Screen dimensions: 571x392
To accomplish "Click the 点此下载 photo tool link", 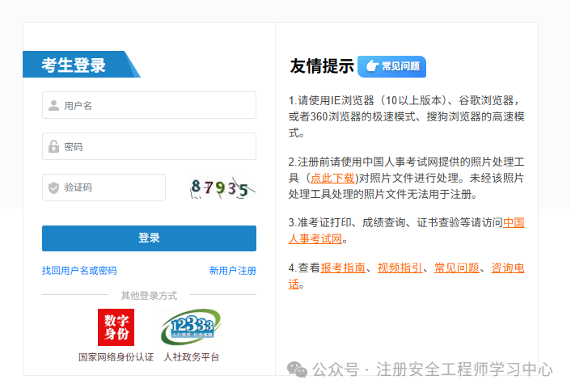I will pyautogui.click(x=332, y=178).
